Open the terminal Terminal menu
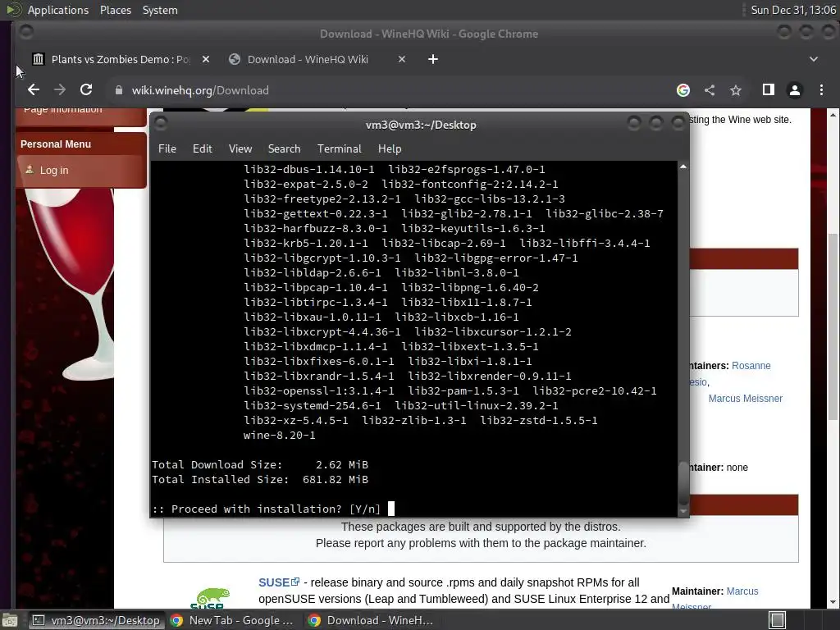 coord(339,149)
